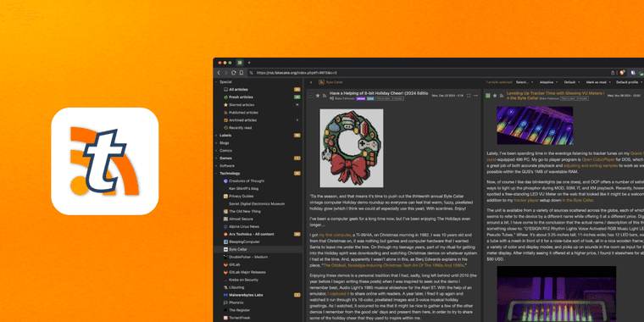Click the Phoronix feed icon
Viewport: 644px width, 322px height.
tap(225, 303)
